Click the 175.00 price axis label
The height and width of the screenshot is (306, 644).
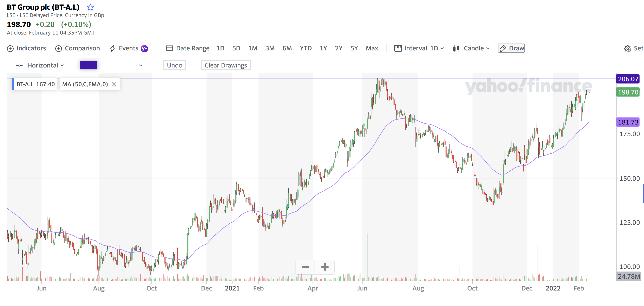629,134
